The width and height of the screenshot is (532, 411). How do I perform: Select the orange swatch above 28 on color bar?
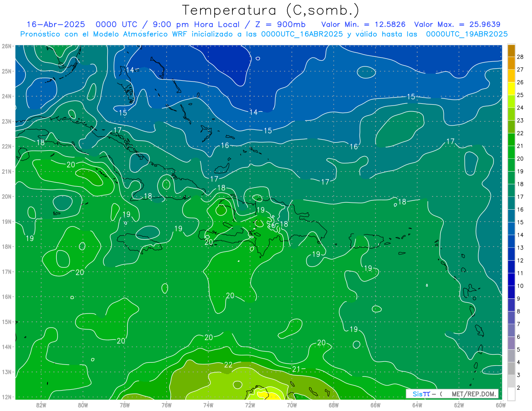pos(511,51)
